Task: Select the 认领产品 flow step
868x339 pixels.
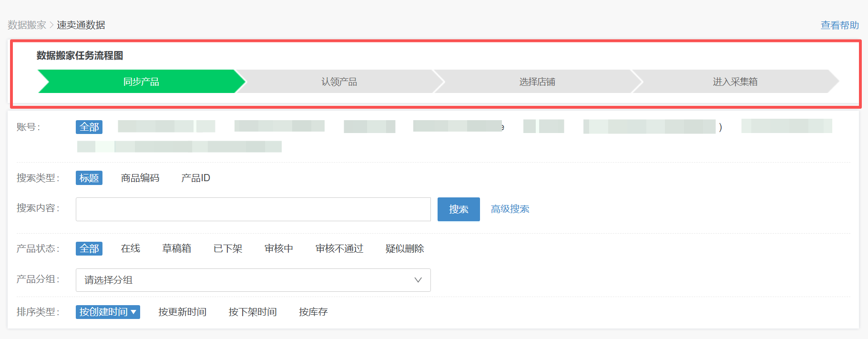Action: click(x=339, y=82)
